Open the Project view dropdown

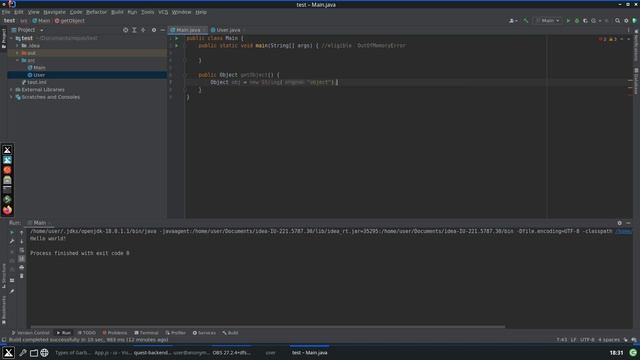pos(28,30)
